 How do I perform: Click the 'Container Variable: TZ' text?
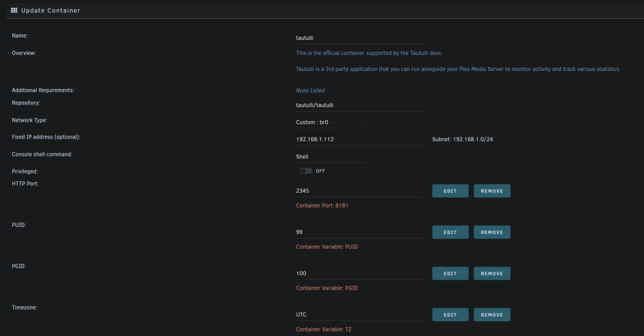tap(324, 330)
